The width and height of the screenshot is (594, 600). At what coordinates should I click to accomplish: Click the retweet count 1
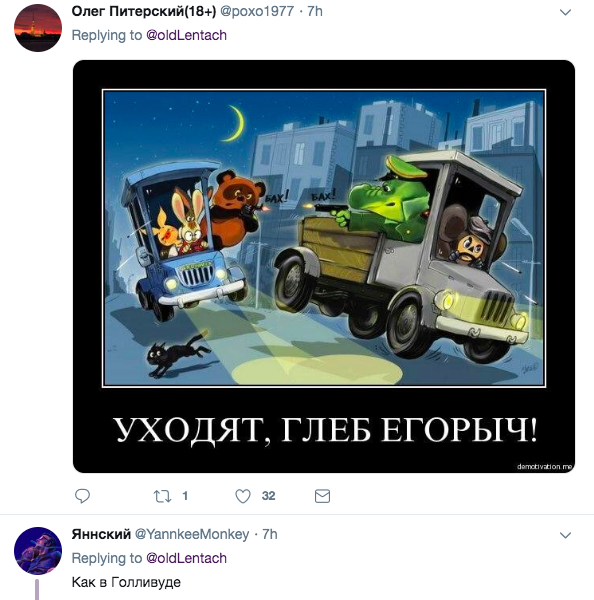point(185,496)
